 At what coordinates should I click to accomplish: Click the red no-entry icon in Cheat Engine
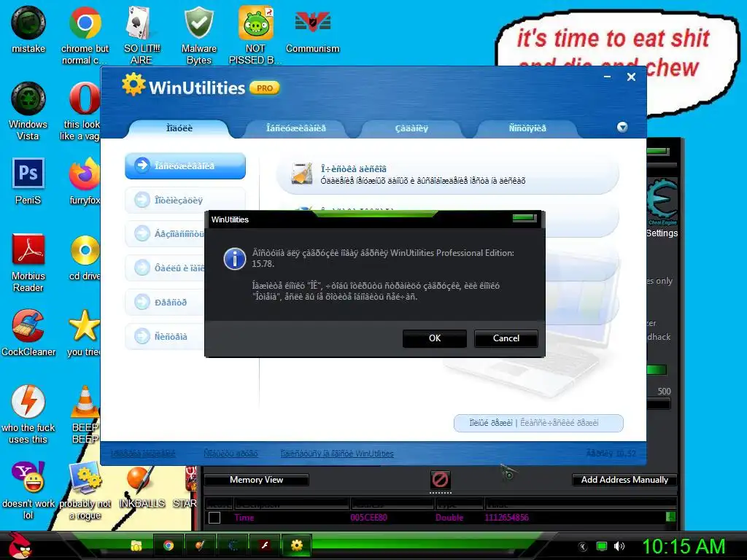pyautogui.click(x=440, y=480)
